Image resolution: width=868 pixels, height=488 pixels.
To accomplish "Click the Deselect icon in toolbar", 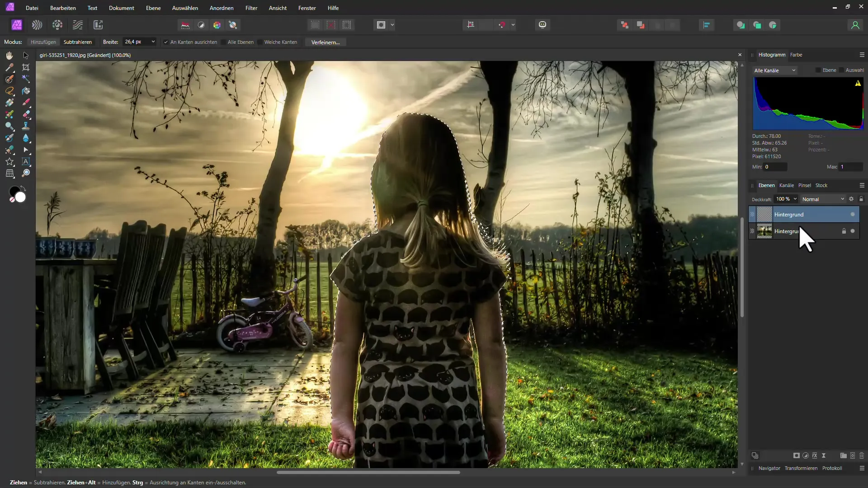I will click(331, 25).
